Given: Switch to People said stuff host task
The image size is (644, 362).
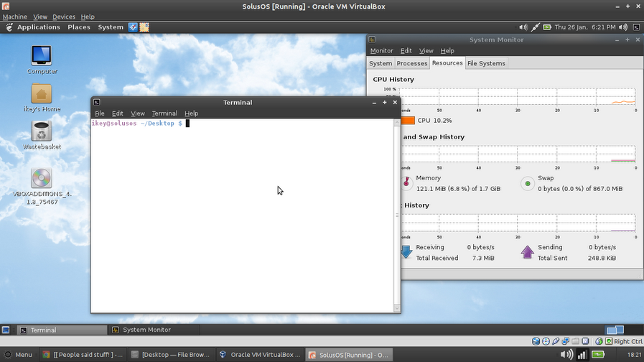Looking at the screenshot, I should [x=83, y=355].
